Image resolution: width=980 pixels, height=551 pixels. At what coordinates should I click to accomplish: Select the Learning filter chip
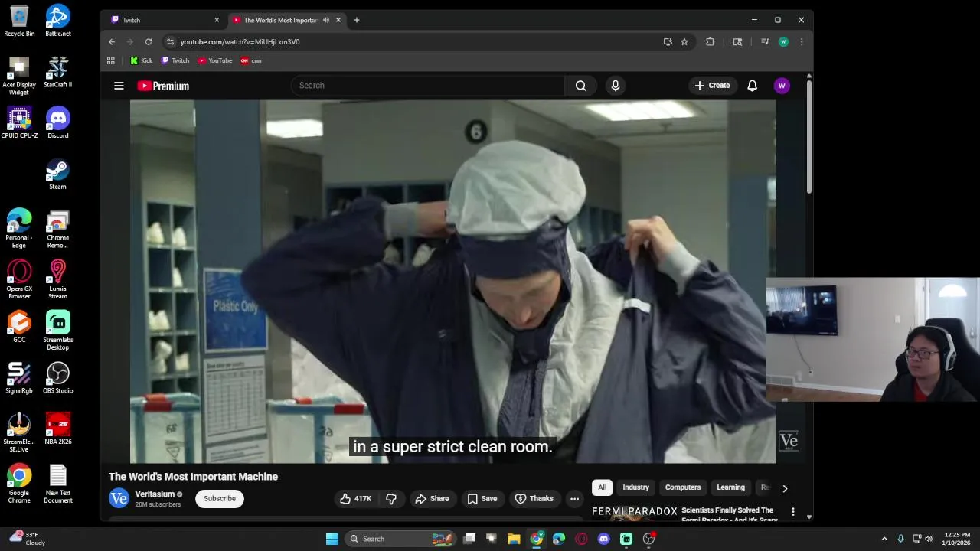point(730,487)
